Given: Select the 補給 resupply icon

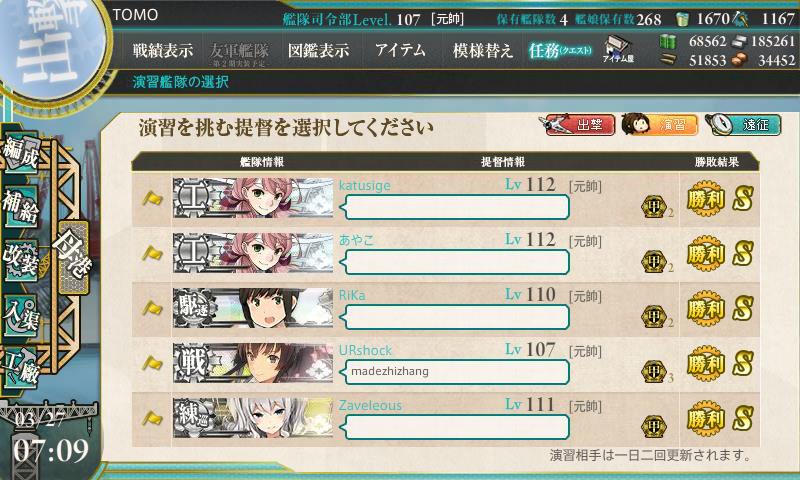Looking at the screenshot, I should 21,207.
